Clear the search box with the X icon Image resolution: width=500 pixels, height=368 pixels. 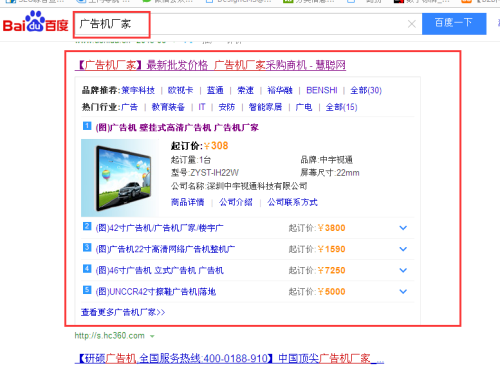pyautogui.click(x=412, y=24)
